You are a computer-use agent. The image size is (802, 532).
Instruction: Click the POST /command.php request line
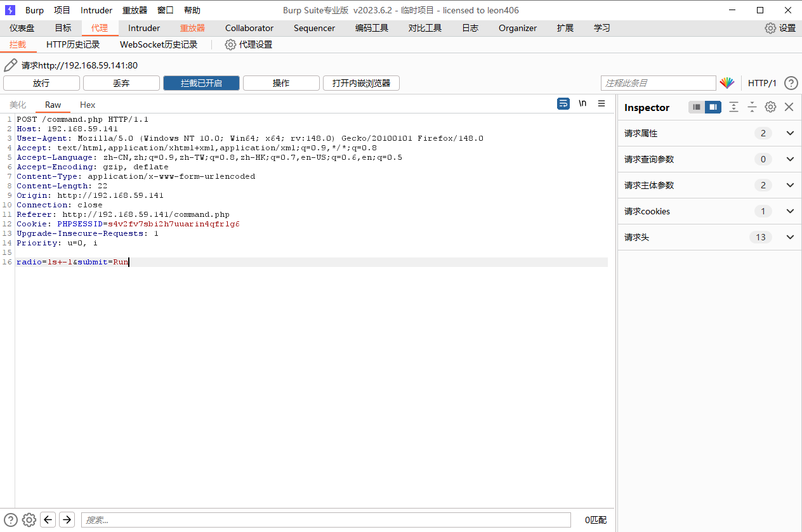coord(82,119)
